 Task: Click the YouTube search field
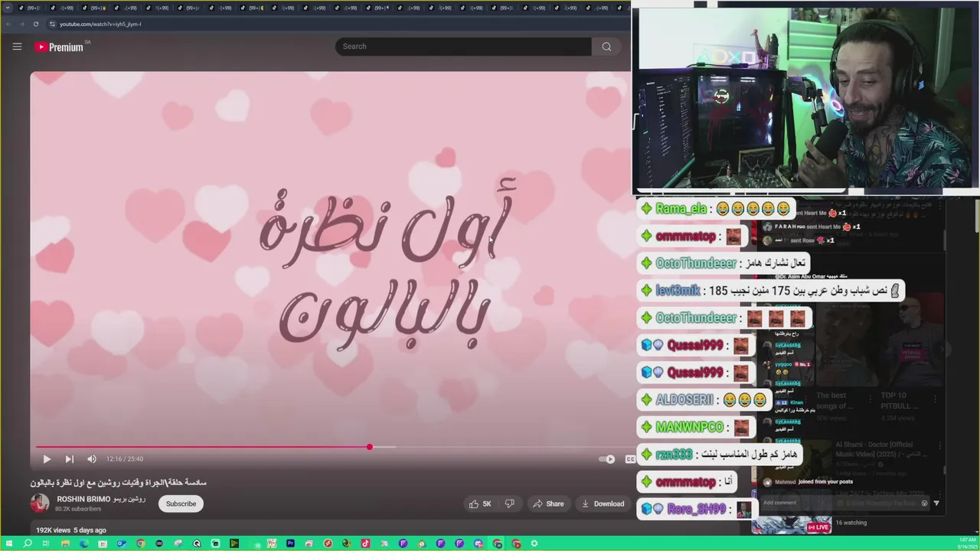point(463,46)
